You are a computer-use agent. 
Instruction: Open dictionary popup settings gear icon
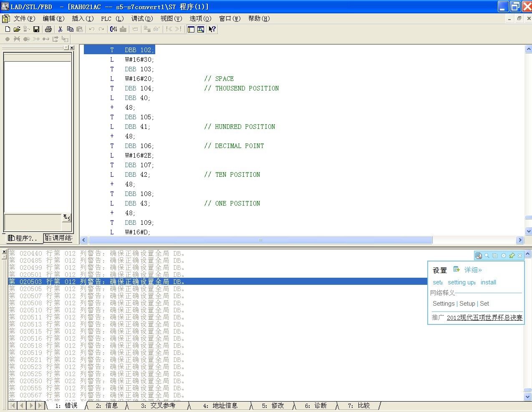pos(503,256)
